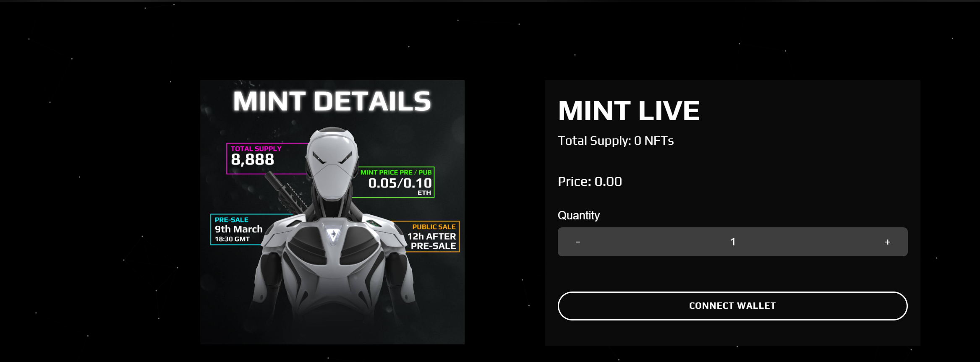Click the quantity value field showing 1
The width and height of the screenshot is (980, 362).
pos(733,242)
